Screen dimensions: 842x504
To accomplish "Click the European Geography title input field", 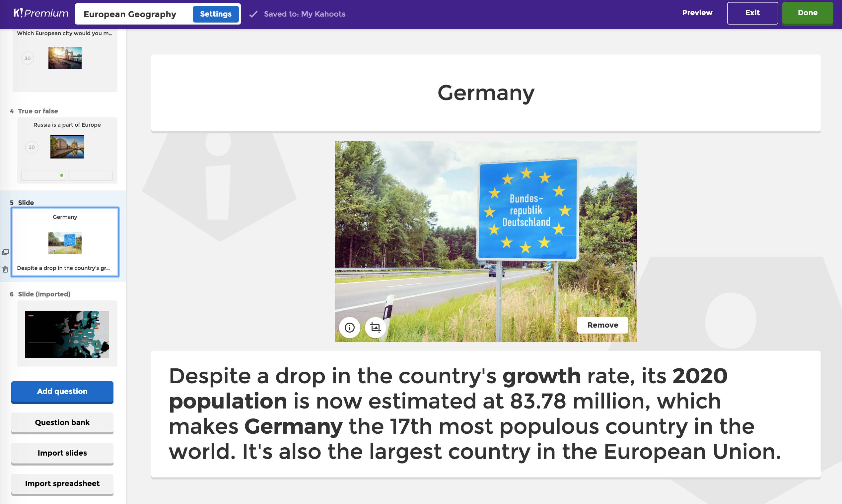I will pos(130,14).
